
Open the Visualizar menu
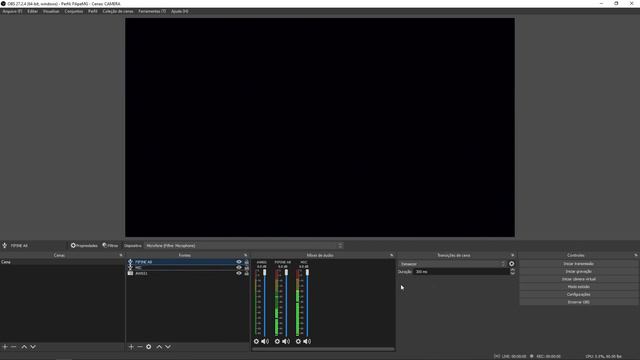[x=51, y=11]
